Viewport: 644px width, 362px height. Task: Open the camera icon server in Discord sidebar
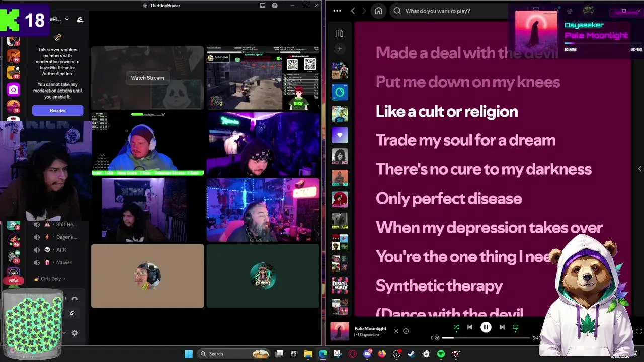coord(14,89)
